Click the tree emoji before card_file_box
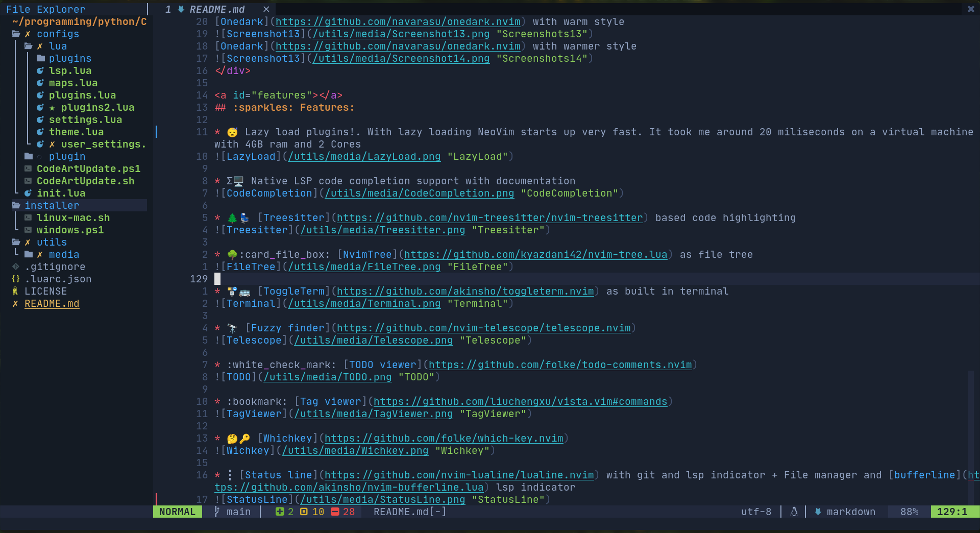 pos(232,255)
